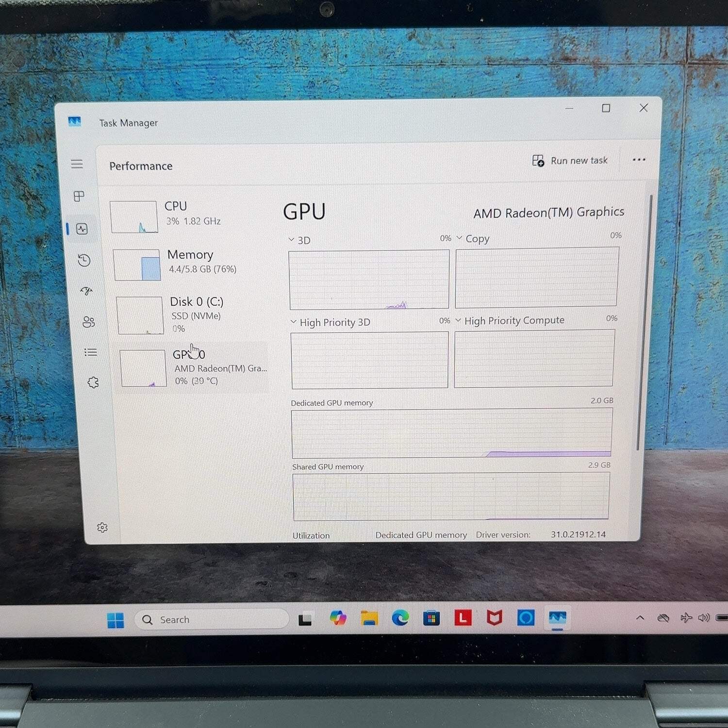Select the Performance page icon in sidebar
This screenshot has width=728, height=728.
click(82, 229)
